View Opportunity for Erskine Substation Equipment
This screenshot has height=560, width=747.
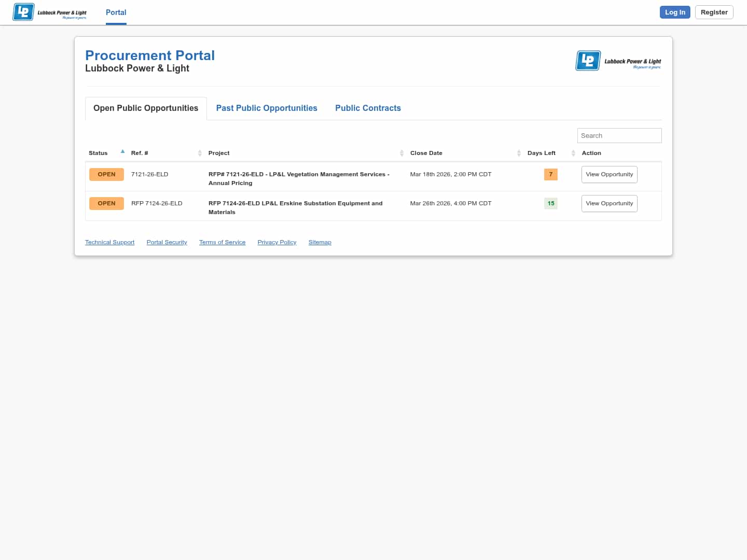[x=609, y=203]
